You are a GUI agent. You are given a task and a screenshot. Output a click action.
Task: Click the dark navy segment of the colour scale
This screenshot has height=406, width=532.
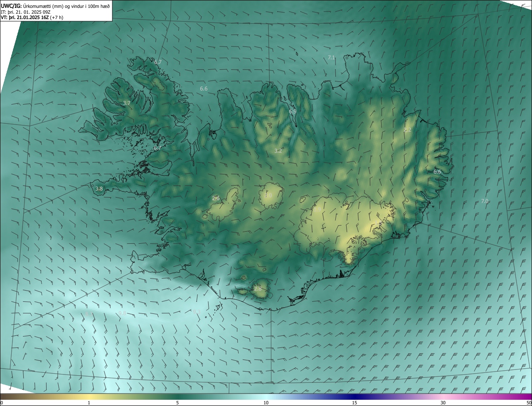pyautogui.click(x=355, y=396)
